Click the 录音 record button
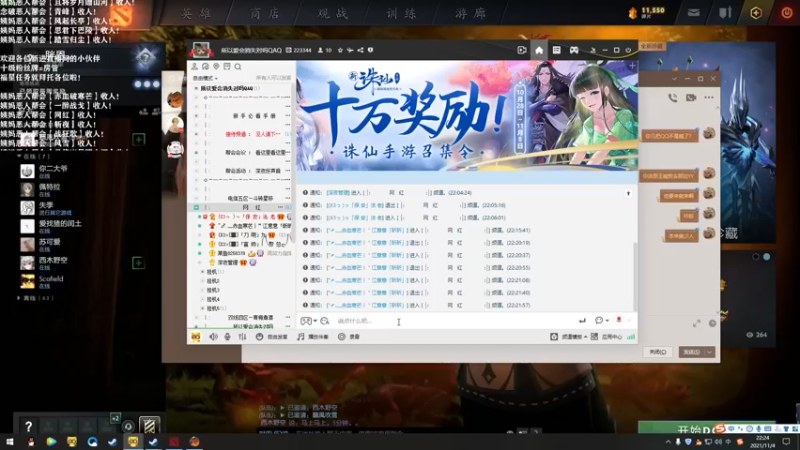Image resolution: width=800 pixels, height=450 pixels. click(x=349, y=337)
